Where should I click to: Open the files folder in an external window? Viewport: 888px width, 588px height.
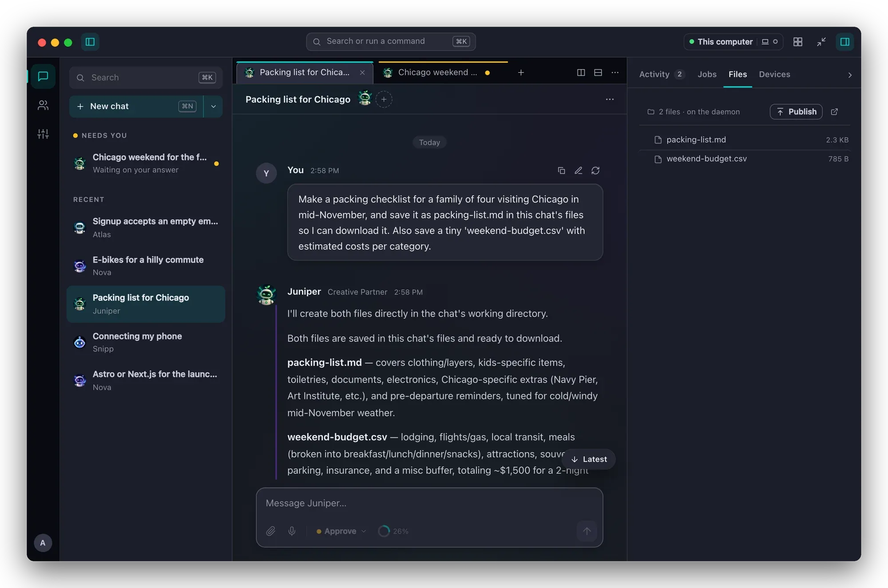pos(834,112)
